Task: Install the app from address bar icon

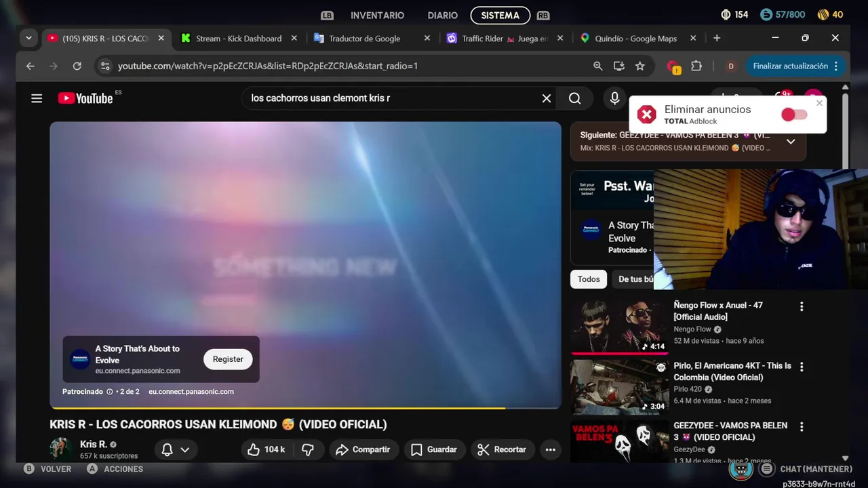Action: coord(618,66)
